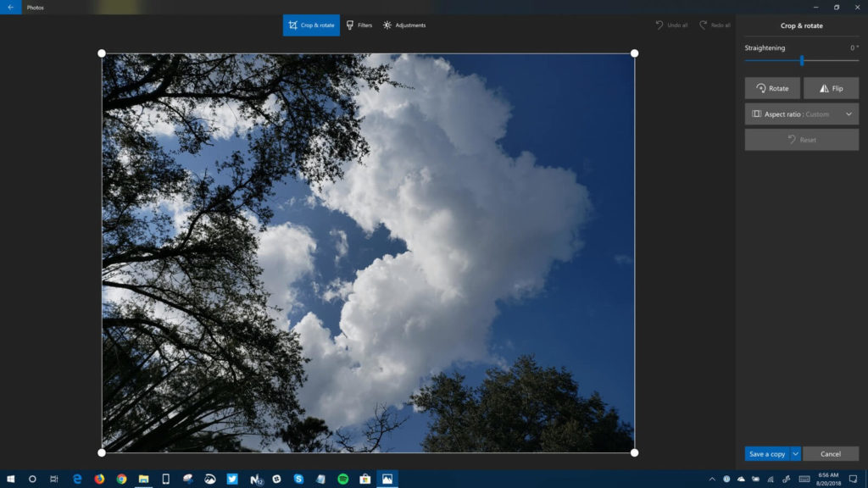Click the back arrow in Photos
The height and width of the screenshot is (488, 868).
pos(9,7)
